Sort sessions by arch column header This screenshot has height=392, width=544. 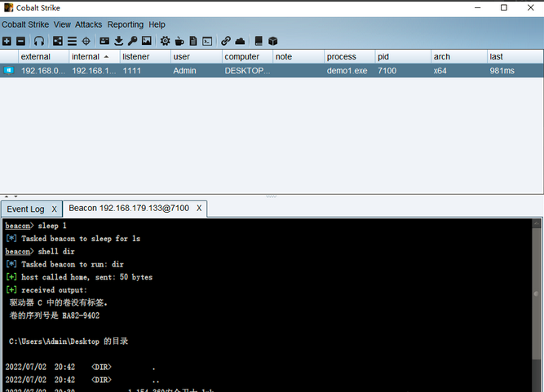(x=458, y=57)
